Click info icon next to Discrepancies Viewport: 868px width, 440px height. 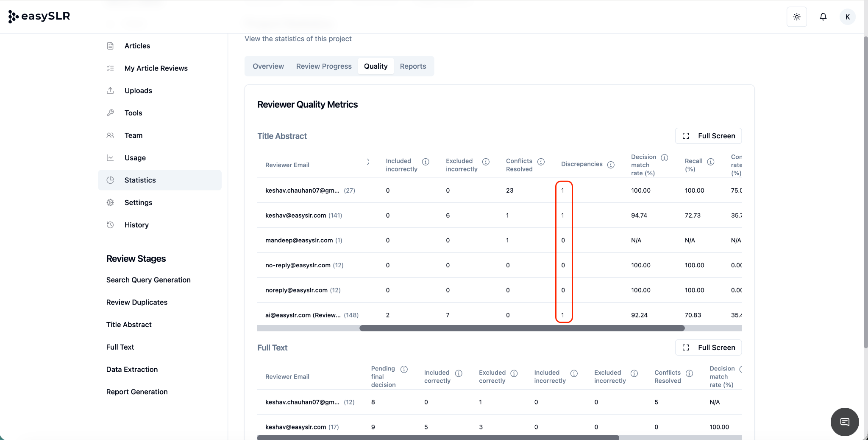click(x=611, y=165)
